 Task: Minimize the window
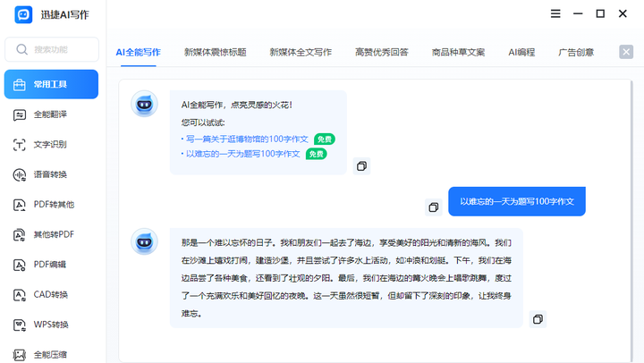point(578,14)
